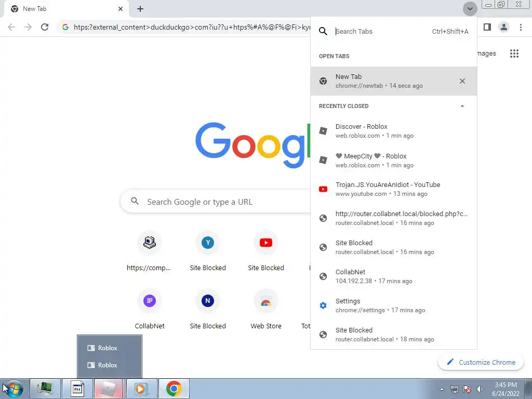
Task: Click the Chrome back arrow
Action: pyautogui.click(x=11, y=27)
